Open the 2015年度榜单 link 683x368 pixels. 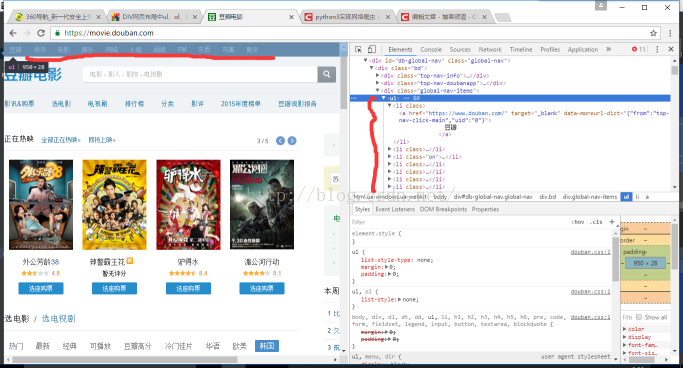coord(240,104)
